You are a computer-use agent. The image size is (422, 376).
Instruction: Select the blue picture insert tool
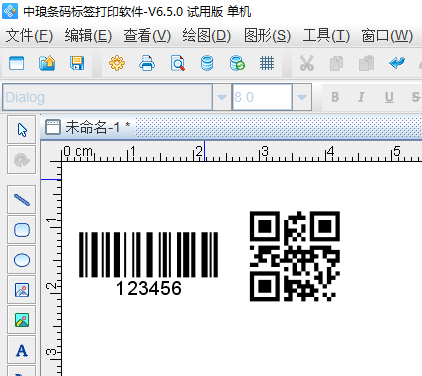point(22,290)
